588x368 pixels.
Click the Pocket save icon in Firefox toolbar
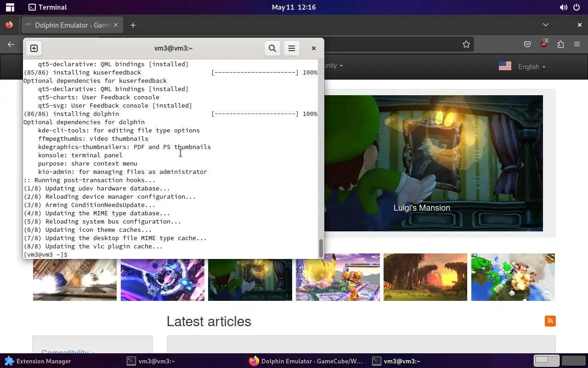click(527, 44)
